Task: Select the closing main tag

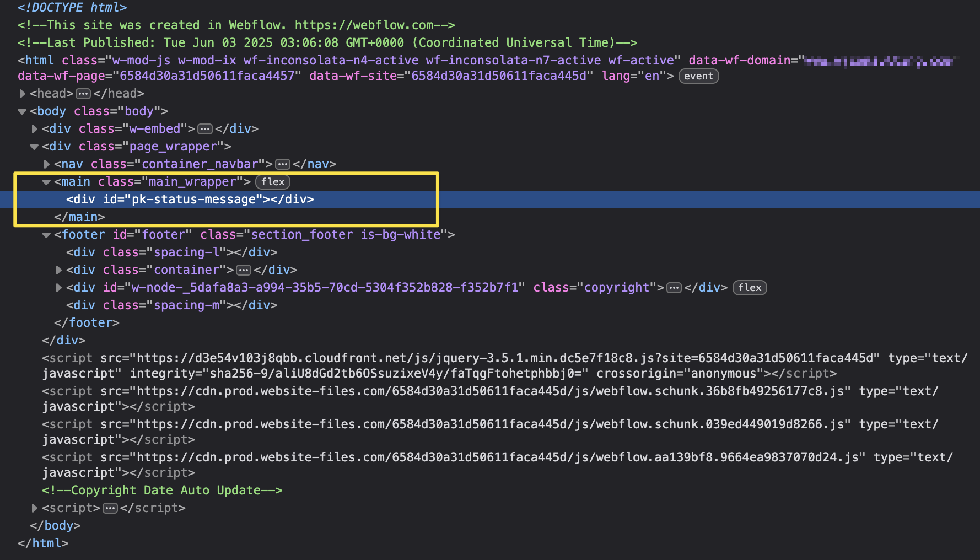Action: point(79,217)
